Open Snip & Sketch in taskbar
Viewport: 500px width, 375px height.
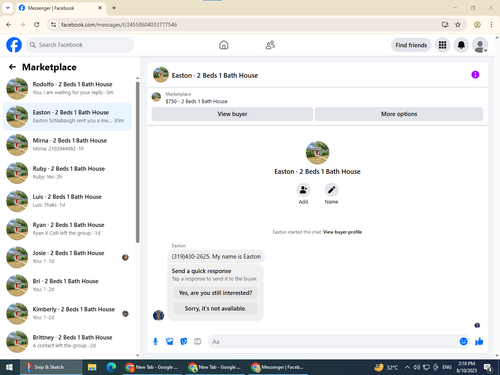pos(51,367)
